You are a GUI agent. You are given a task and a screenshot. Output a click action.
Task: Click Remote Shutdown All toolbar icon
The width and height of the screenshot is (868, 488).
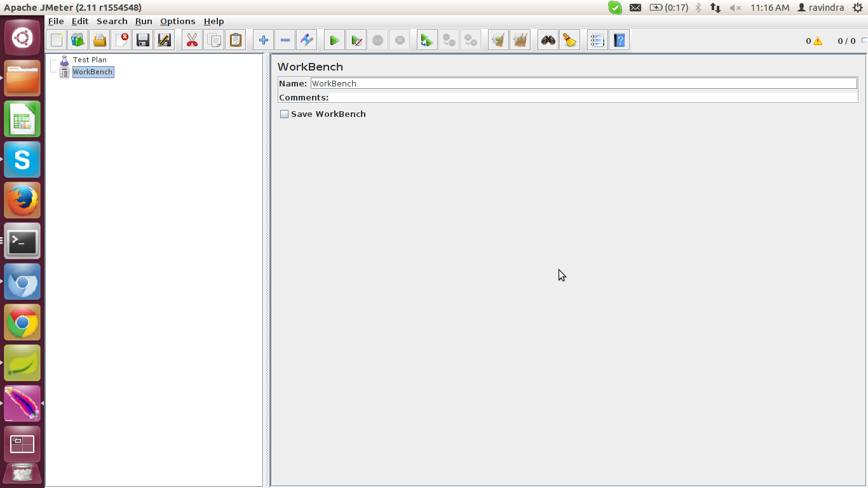point(471,41)
